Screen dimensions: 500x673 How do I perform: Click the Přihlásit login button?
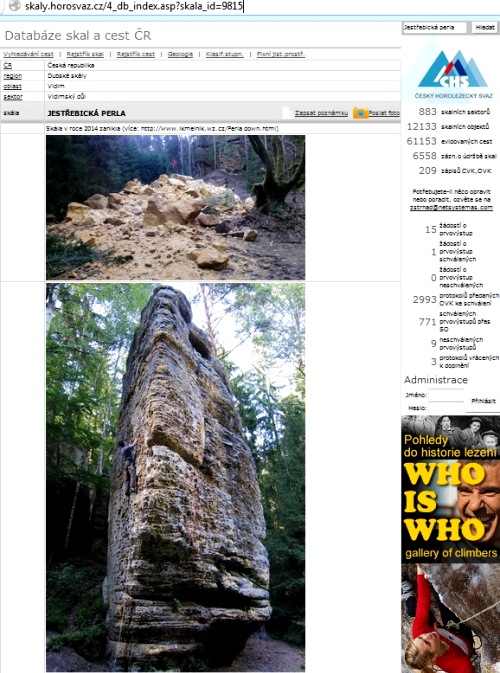[x=483, y=401]
